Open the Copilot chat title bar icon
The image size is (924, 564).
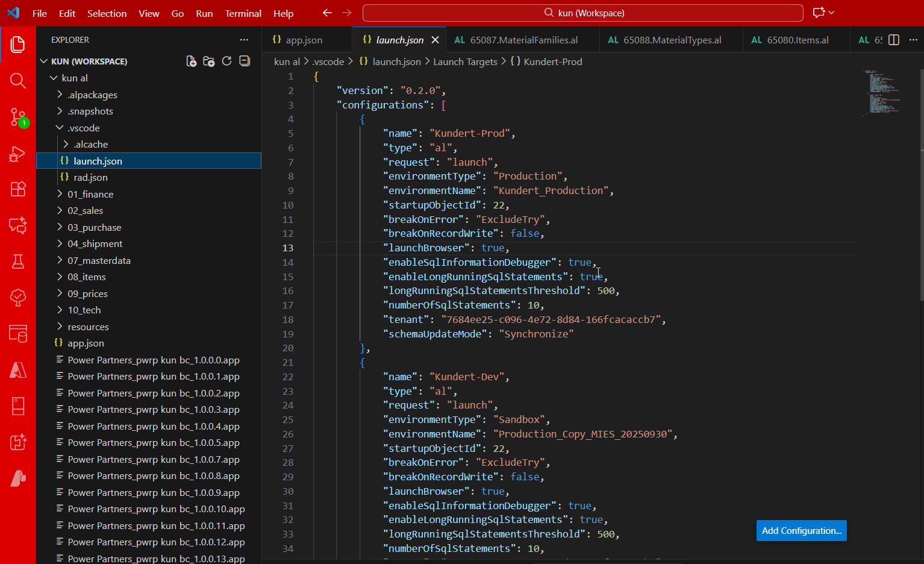pos(819,13)
